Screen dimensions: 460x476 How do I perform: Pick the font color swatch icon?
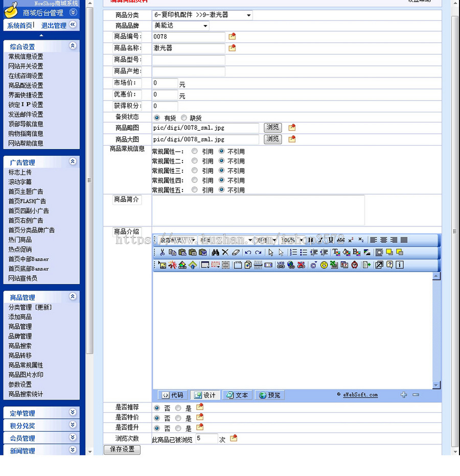[x=336, y=252]
